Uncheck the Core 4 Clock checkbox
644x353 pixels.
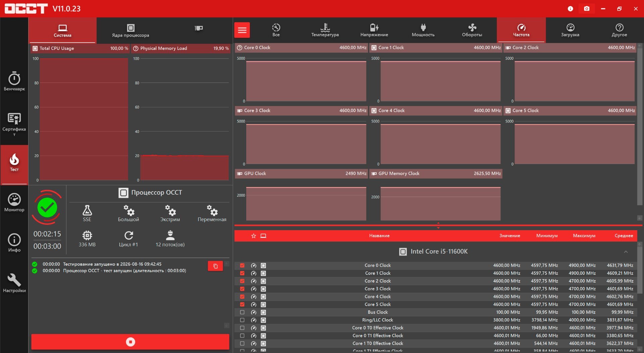pyautogui.click(x=242, y=297)
